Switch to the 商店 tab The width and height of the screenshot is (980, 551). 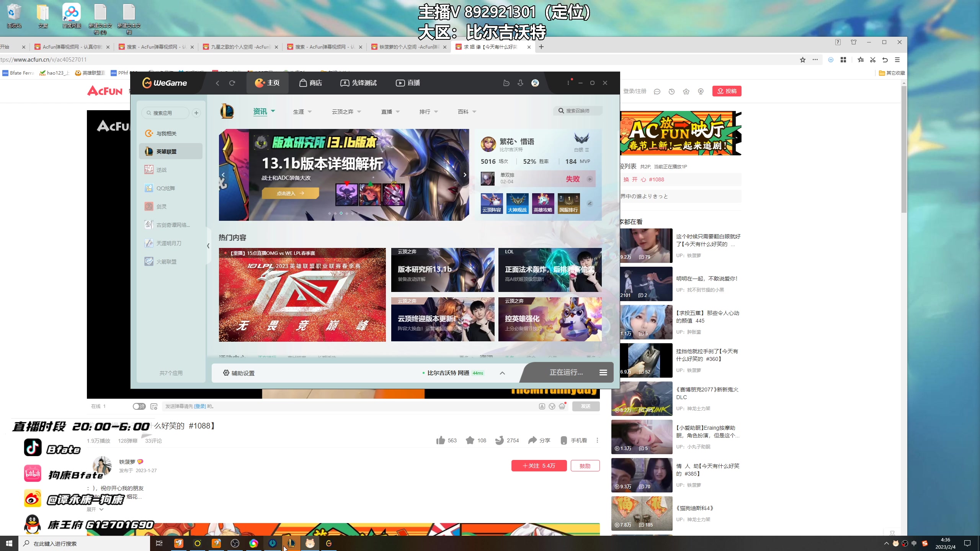point(310,83)
